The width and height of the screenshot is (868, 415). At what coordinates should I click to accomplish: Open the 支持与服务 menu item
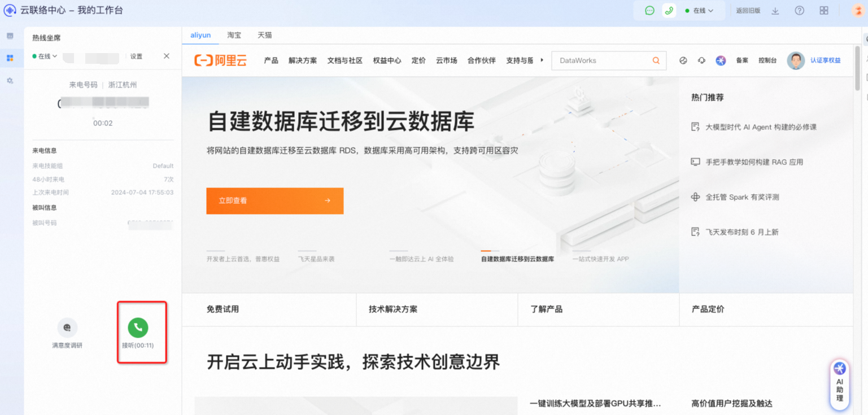520,60
